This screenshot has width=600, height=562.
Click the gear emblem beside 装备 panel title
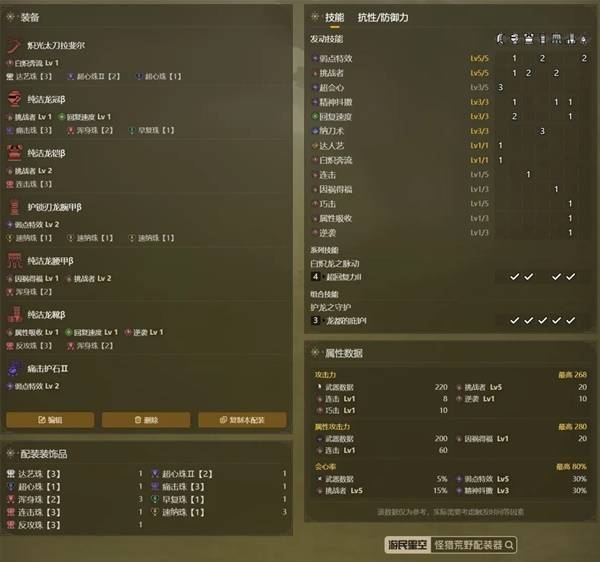[11, 17]
